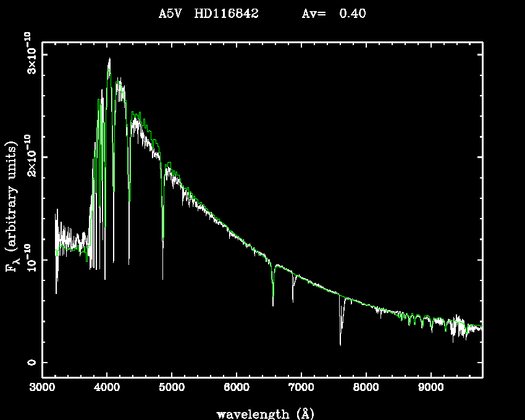This screenshot has height=420, width=525.
Task: Click the 4000 x-axis tick label
Action: [107, 388]
